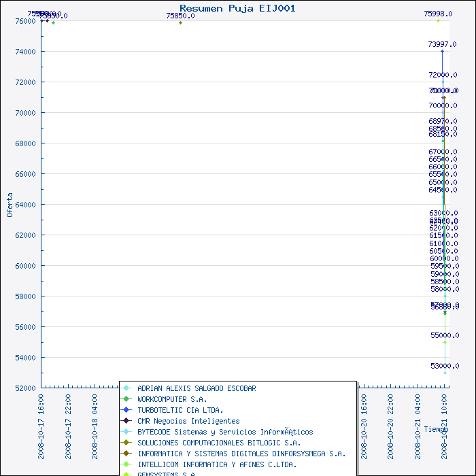Select the TURBOTELTIC CIA LTDA. legend label
The height and width of the screenshot is (476, 476).
click(180, 410)
